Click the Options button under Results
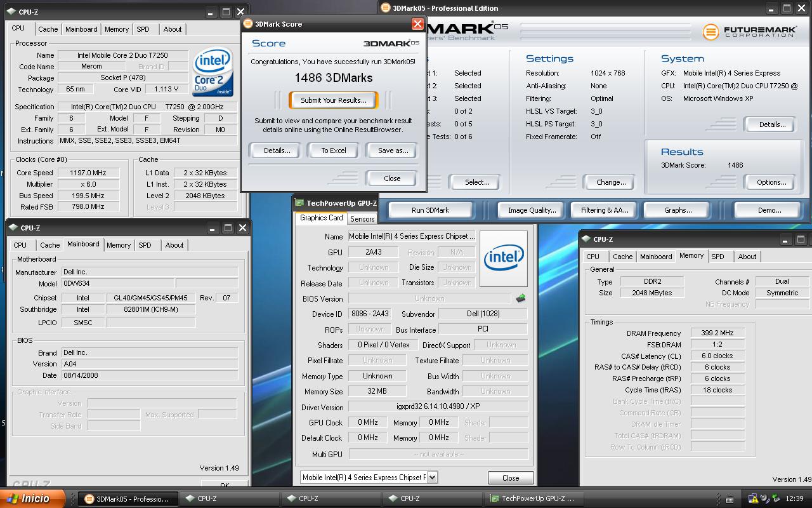Screen dimensions: 812x508 coord(771,182)
